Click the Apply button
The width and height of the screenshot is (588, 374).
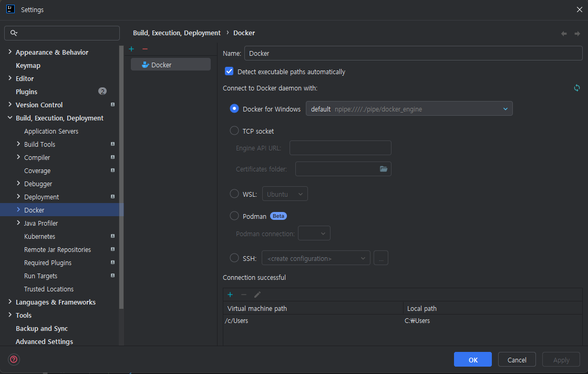coord(561,359)
